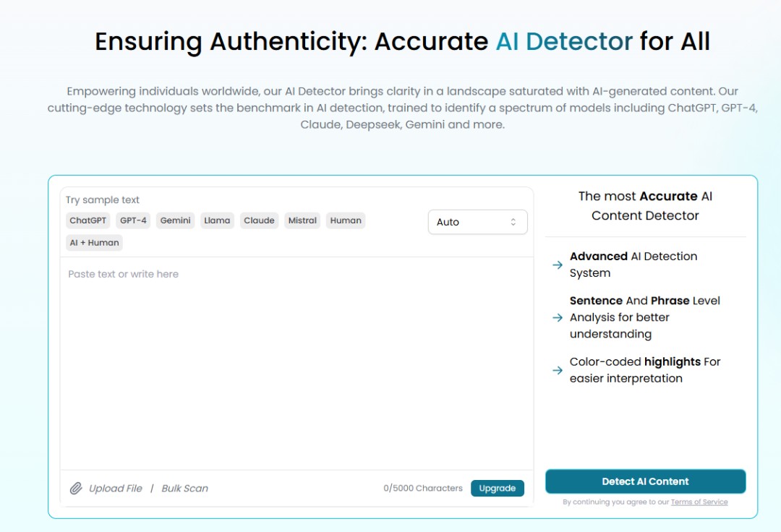Choose the Gemini sample text chip
Screen dimensions: 781x532
click(x=176, y=220)
